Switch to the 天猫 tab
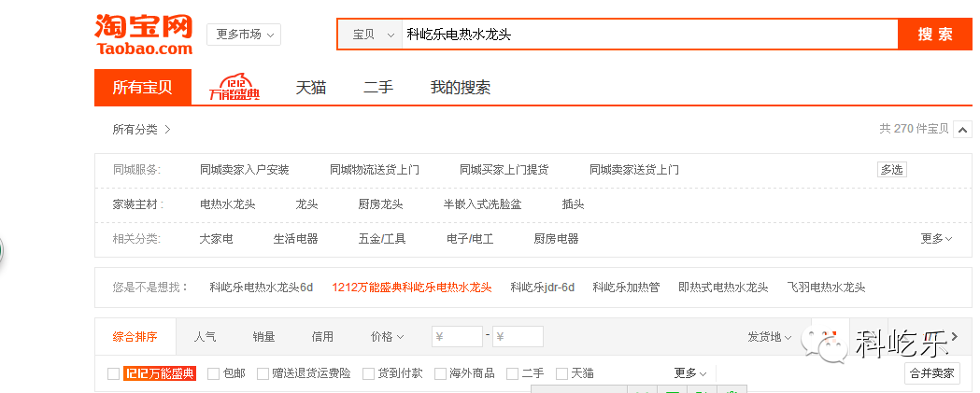The width and height of the screenshot is (980, 393). (x=311, y=88)
